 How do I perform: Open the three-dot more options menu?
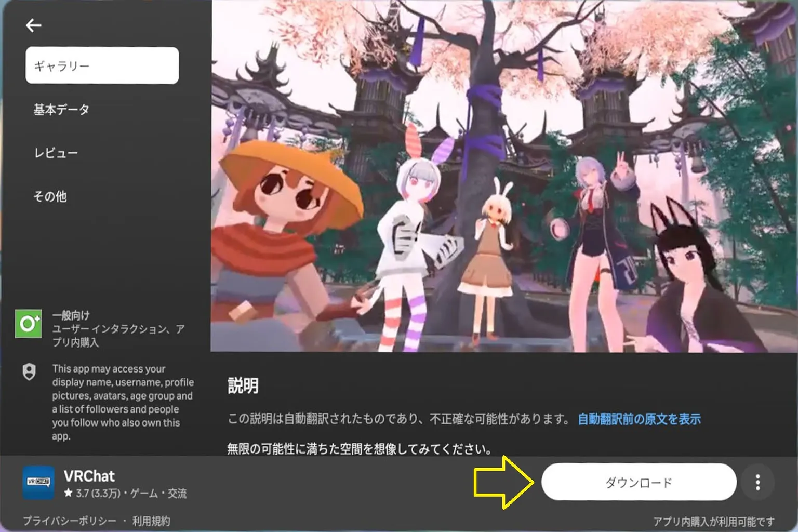tap(758, 482)
